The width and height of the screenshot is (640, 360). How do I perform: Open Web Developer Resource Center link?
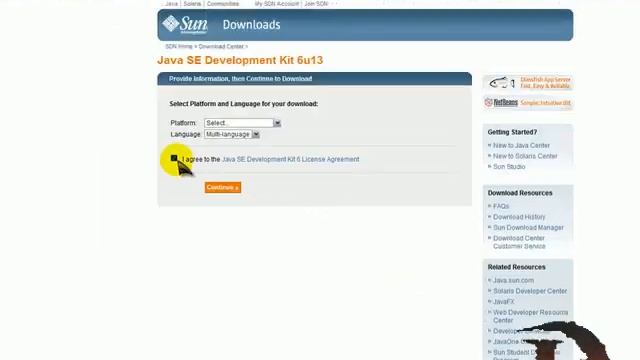tap(530, 316)
